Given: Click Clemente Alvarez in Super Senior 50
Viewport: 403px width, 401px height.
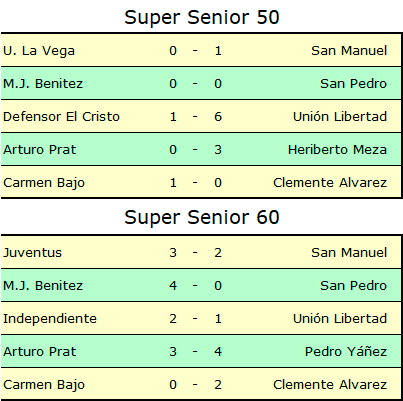Looking at the screenshot, I should point(330,183).
